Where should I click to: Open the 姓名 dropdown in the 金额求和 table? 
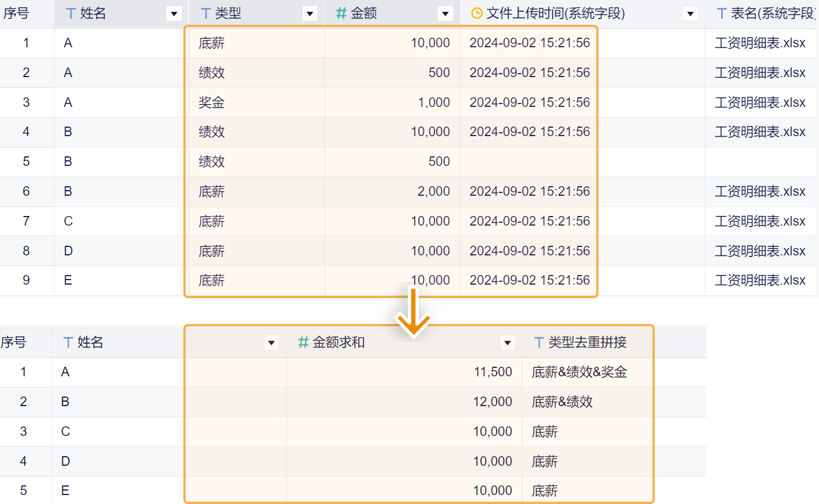(272, 343)
